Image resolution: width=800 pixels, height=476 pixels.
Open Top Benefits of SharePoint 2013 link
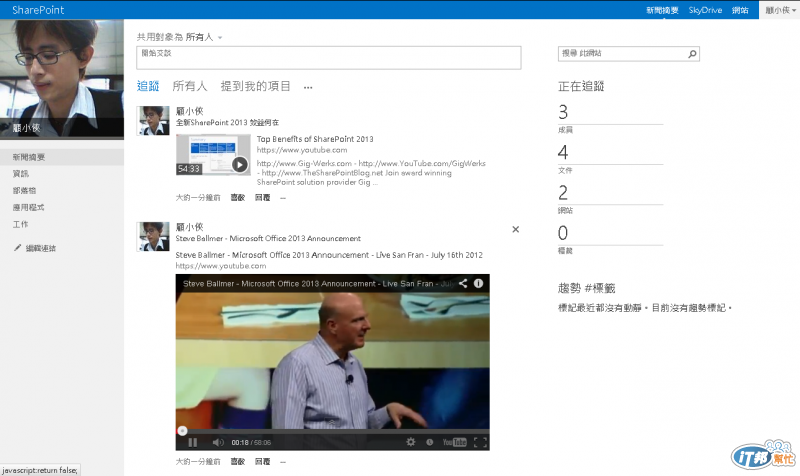(x=315, y=139)
